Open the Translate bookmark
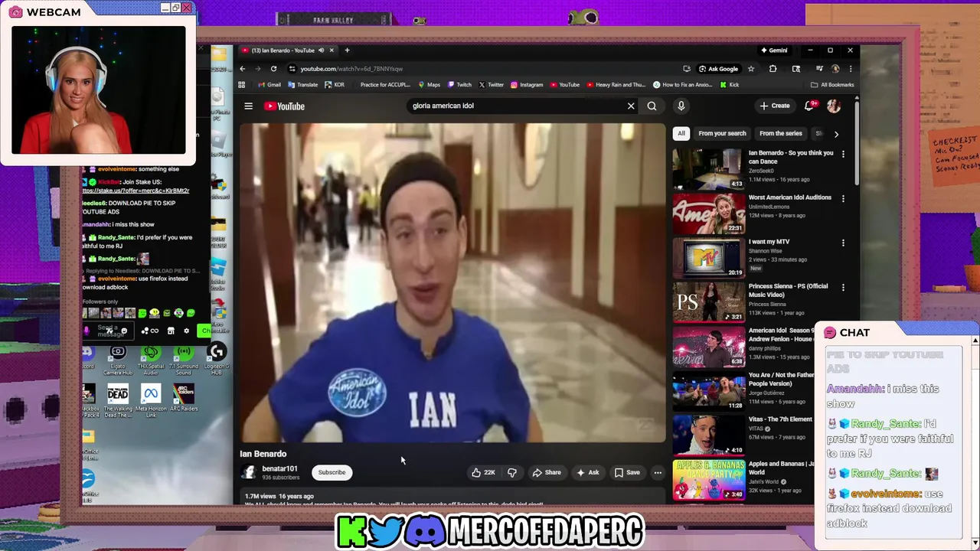 303,85
